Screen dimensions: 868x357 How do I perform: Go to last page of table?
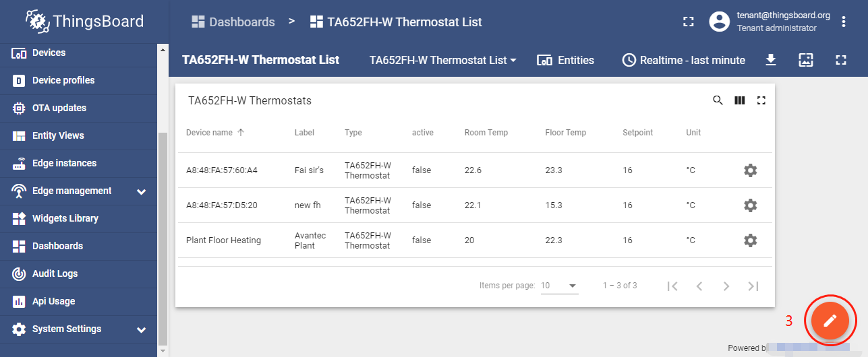[753, 286]
